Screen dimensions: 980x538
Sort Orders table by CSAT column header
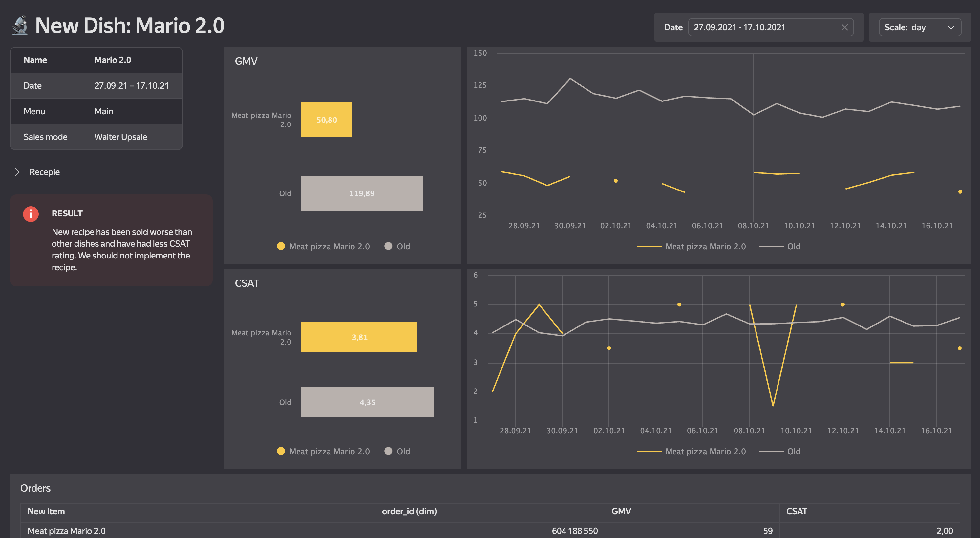point(796,511)
